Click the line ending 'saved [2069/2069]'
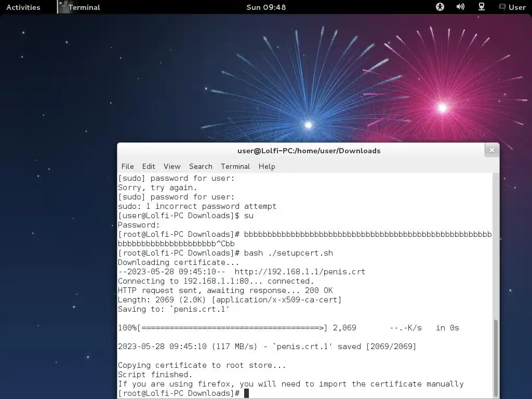 [x=267, y=347]
